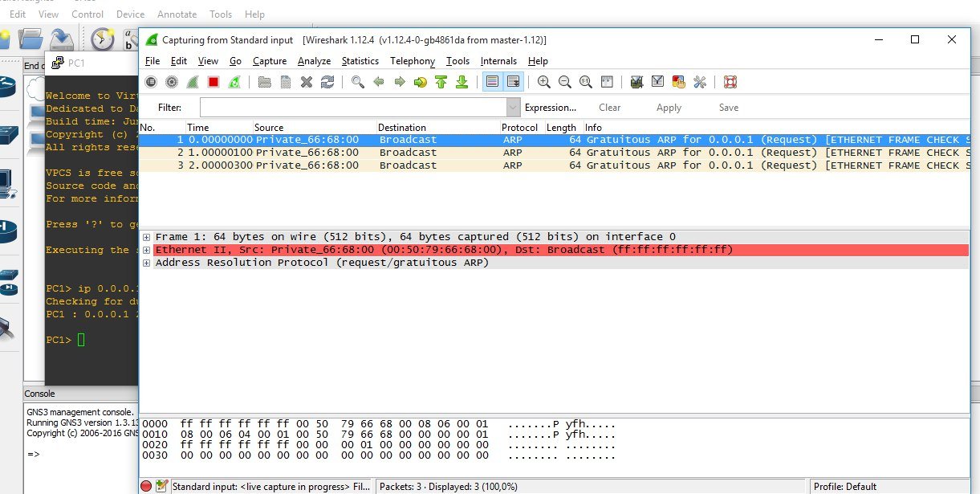The height and width of the screenshot is (494, 980).
Task: Edit capture filters icon
Action: pyautogui.click(x=637, y=82)
